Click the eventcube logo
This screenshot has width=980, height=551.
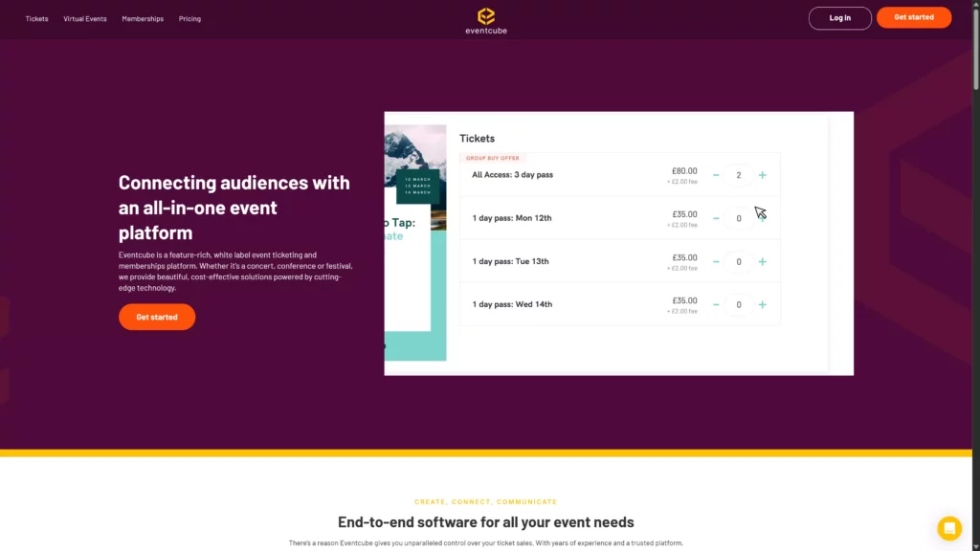[x=486, y=21]
